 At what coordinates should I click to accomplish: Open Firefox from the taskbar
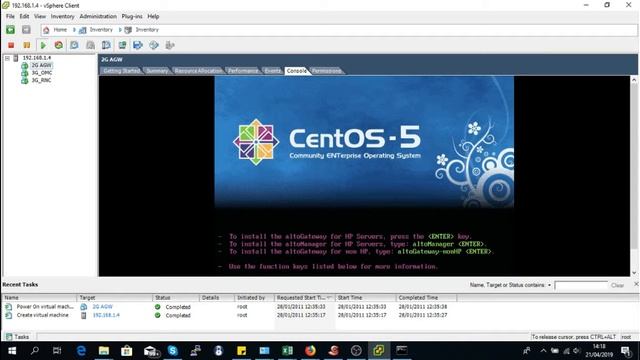tap(310, 351)
